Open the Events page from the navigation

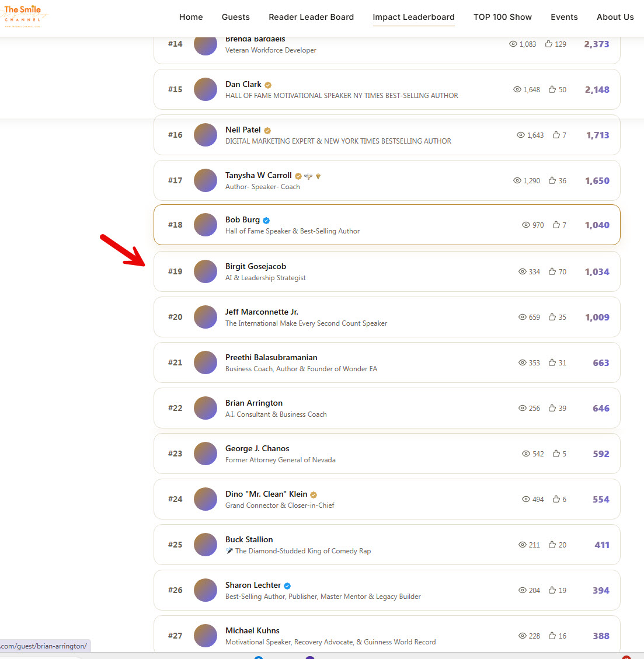(x=564, y=17)
